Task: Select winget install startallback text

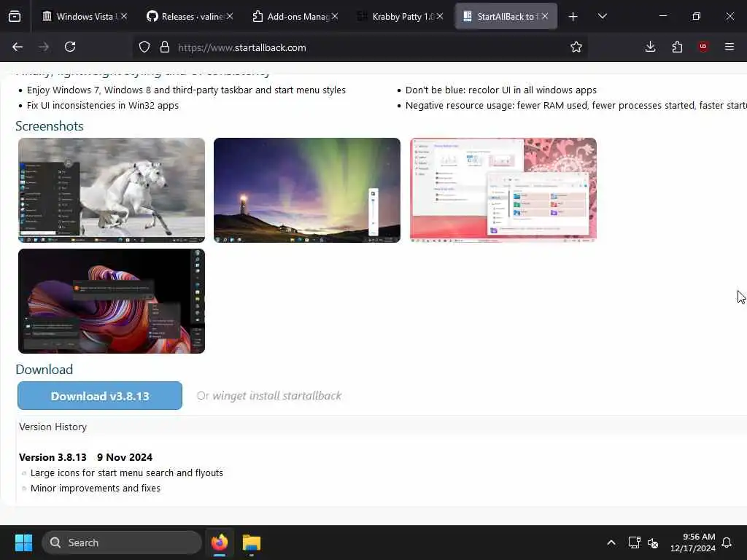Action: click(276, 396)
